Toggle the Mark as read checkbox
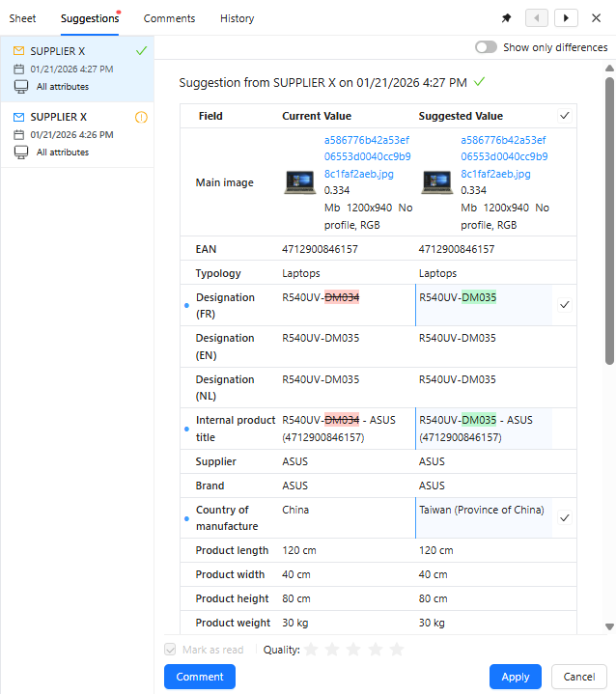616x694 pixels. [x=171, y=650]
